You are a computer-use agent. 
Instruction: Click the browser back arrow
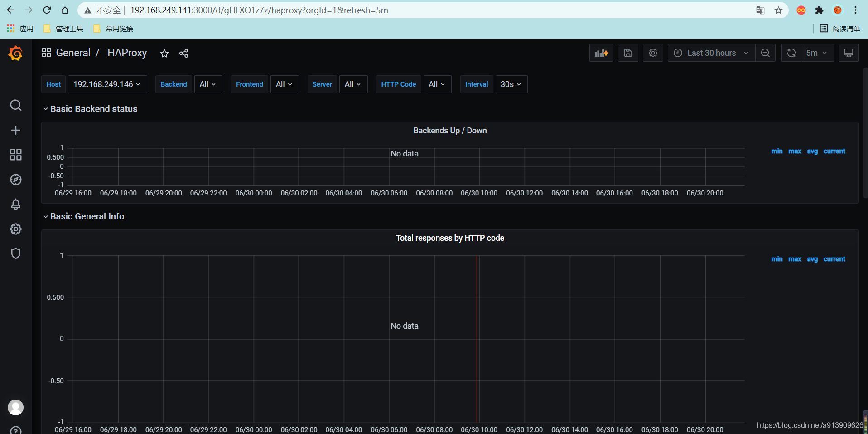point(11,10)
